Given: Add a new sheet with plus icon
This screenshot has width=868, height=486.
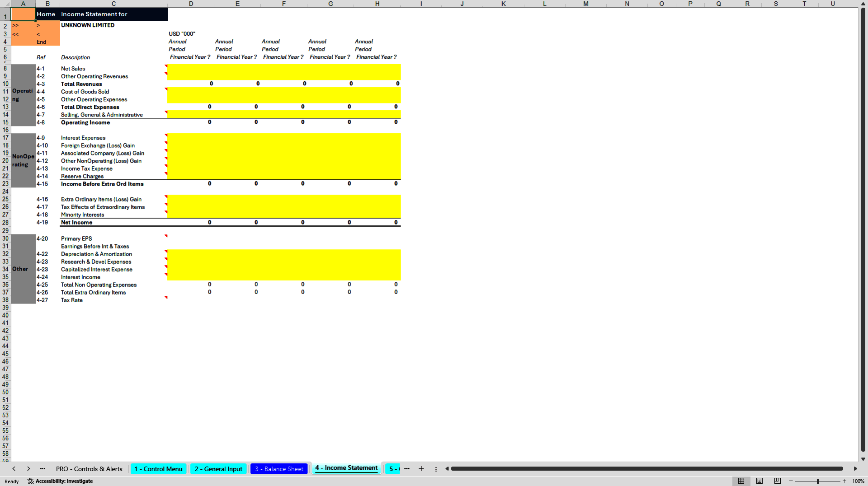Looking at the screenshot, I should pyautogui.click(x=421, y=469).
